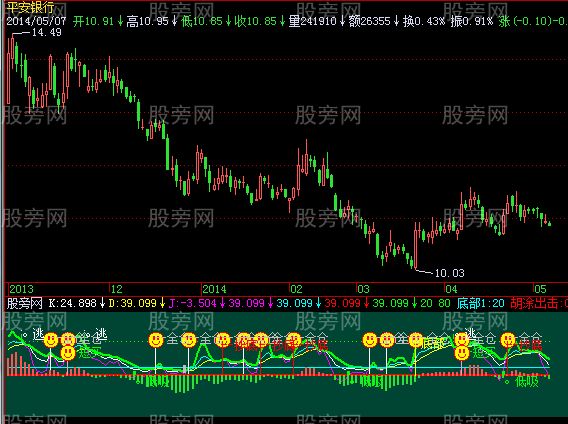Click the smiley icon directly above the first 低吸 label
The width and height of the screenshot is (568, 424).
click(156, 341)
